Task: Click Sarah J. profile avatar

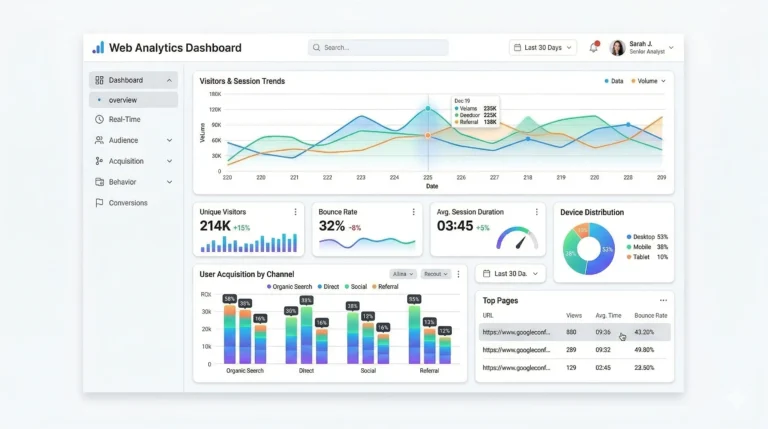Action: (617, 48)
